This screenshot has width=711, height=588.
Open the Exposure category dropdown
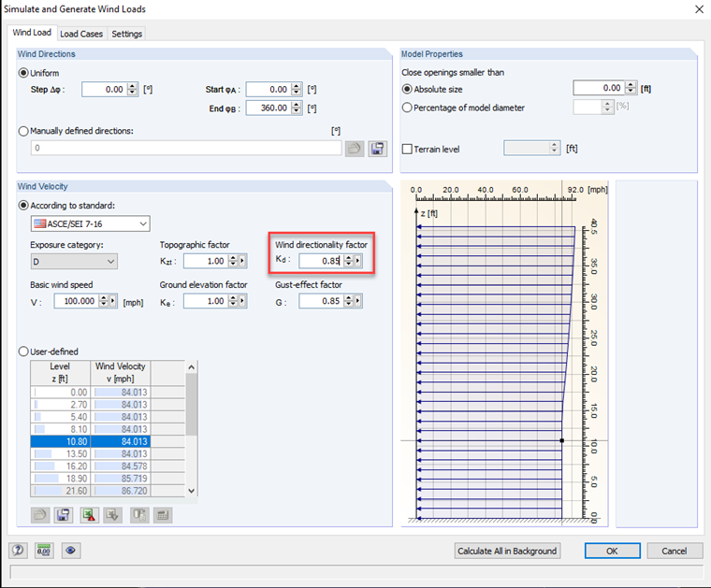[74, 262]
